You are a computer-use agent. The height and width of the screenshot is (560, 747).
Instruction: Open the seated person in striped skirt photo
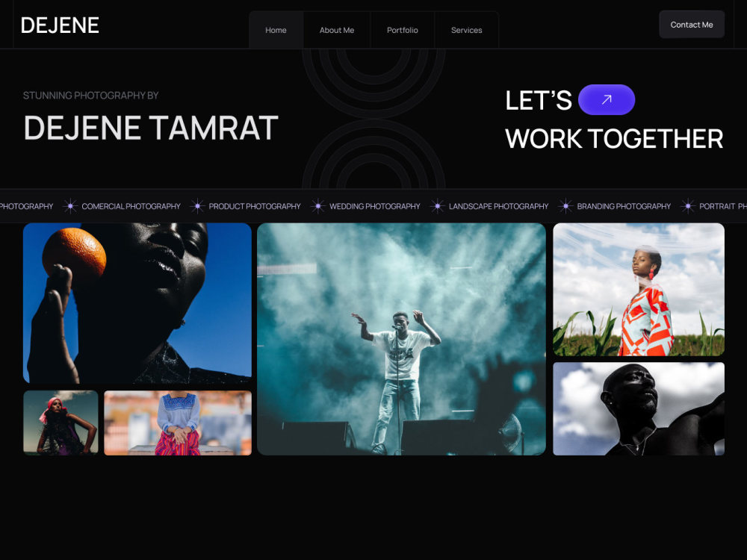click(178, 423)
